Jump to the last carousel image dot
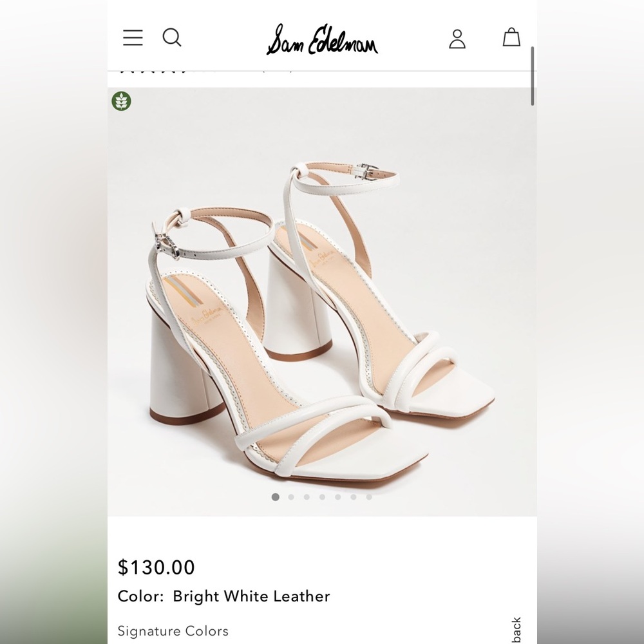 [368, 497]
